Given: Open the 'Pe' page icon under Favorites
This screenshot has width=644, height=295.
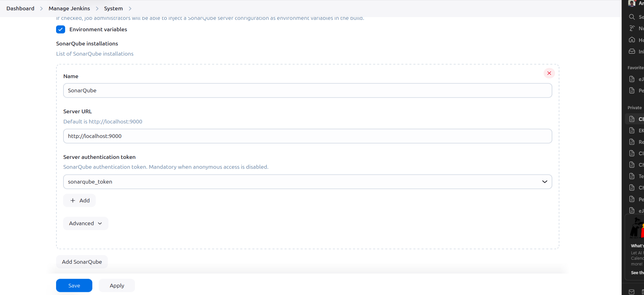Looking at the screenshot, I should (x=632, y=90).
